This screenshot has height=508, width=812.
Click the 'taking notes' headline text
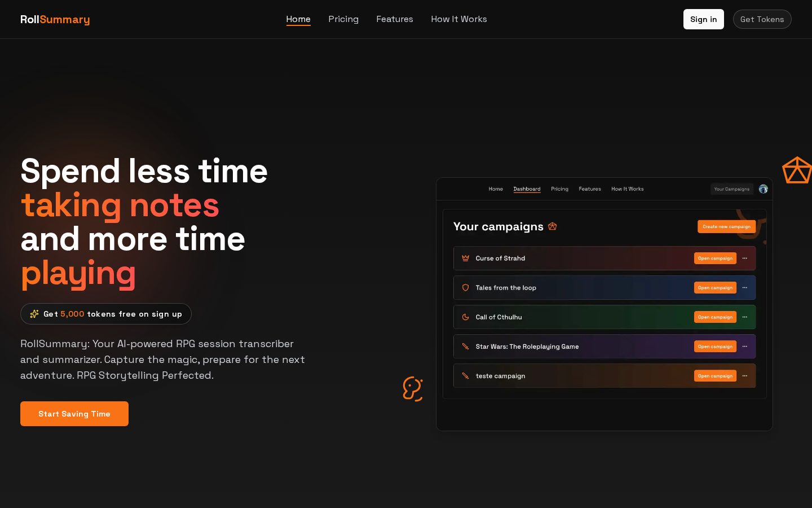click(120, 205)
